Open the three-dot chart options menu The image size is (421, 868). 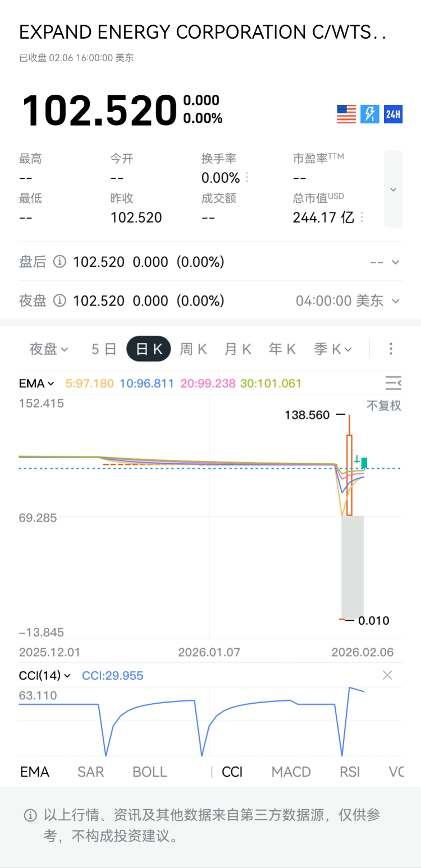[x=391, y=349]
